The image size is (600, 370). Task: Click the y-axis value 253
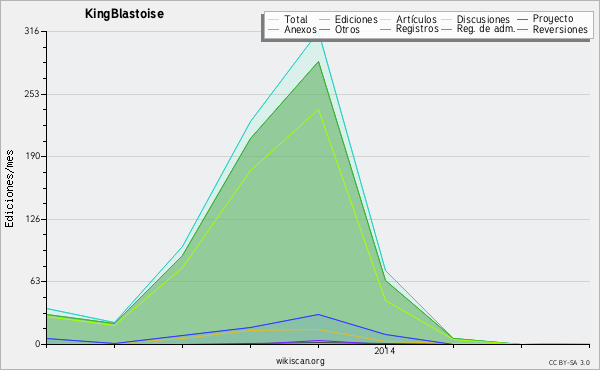pos(32,94)
